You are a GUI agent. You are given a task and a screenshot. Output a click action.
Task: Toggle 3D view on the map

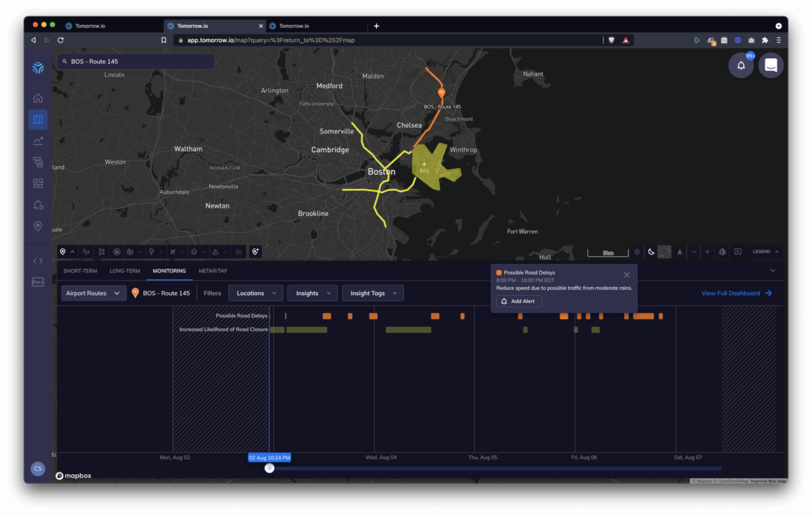coord(721,251)
